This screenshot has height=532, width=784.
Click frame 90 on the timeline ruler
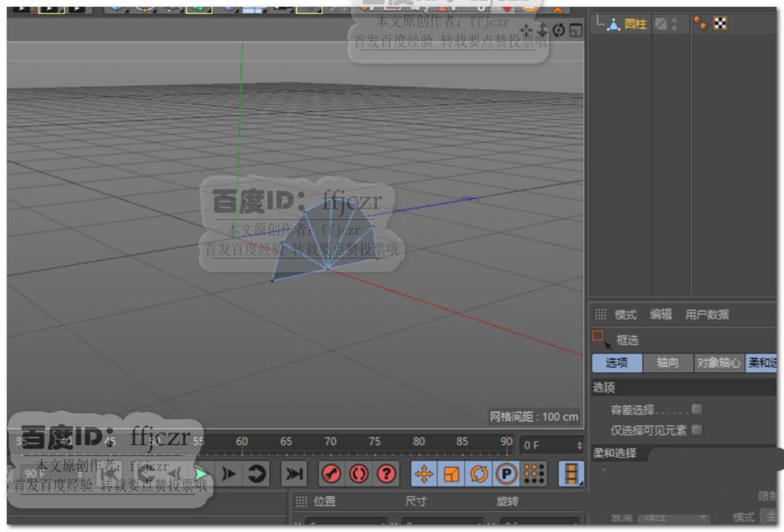pyautogui.click(x=506, y=442)
